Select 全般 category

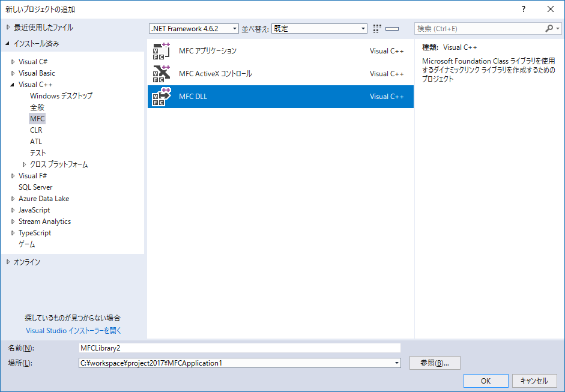(37, 107)
